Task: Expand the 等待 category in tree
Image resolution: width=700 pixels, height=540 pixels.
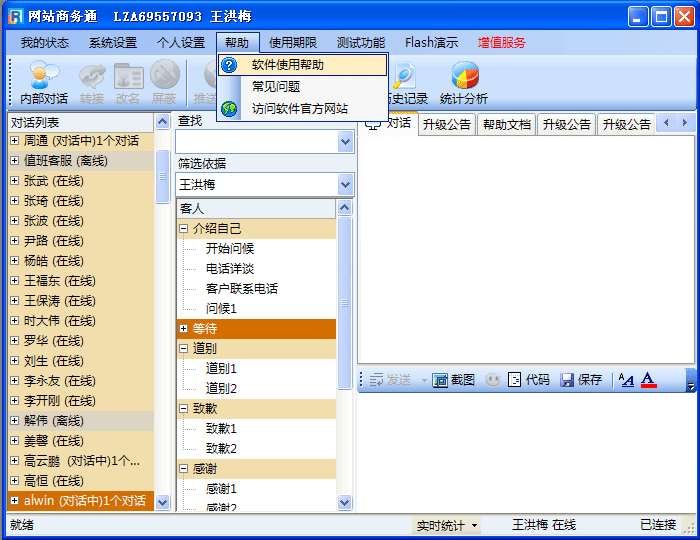Action: pos(184,329)
